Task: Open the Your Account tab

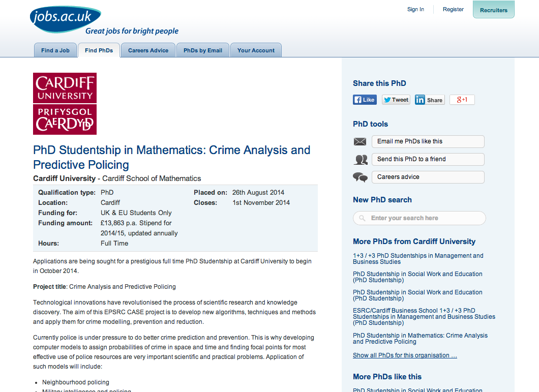Action: [x=256, y=50]
